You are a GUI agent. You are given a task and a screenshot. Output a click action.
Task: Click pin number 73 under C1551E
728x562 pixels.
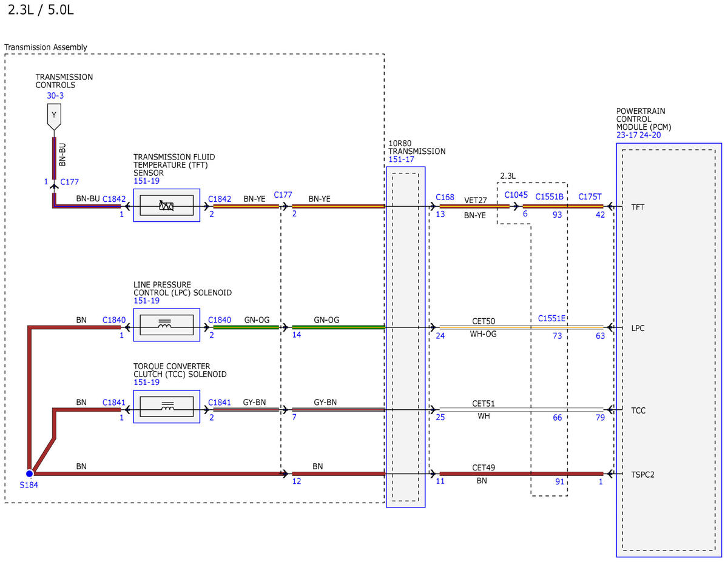[557, 335]
